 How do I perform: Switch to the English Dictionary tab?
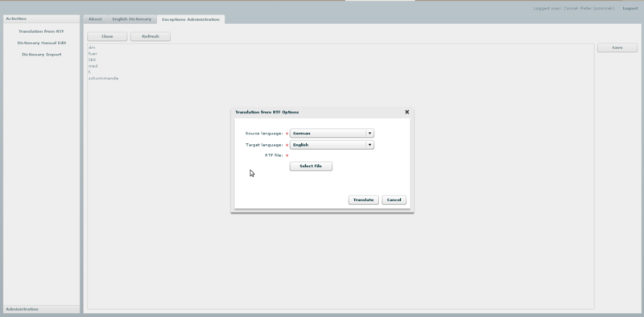pos(132,19)
